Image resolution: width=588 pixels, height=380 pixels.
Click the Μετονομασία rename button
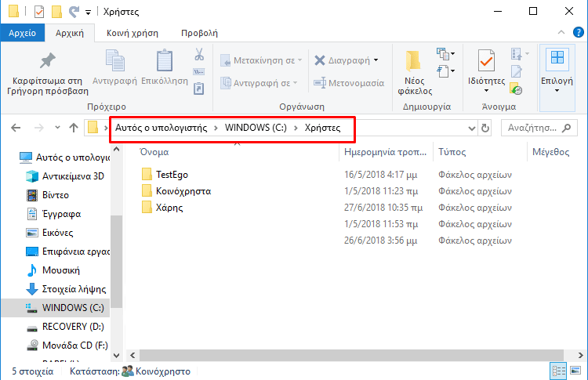pos(349,83)
